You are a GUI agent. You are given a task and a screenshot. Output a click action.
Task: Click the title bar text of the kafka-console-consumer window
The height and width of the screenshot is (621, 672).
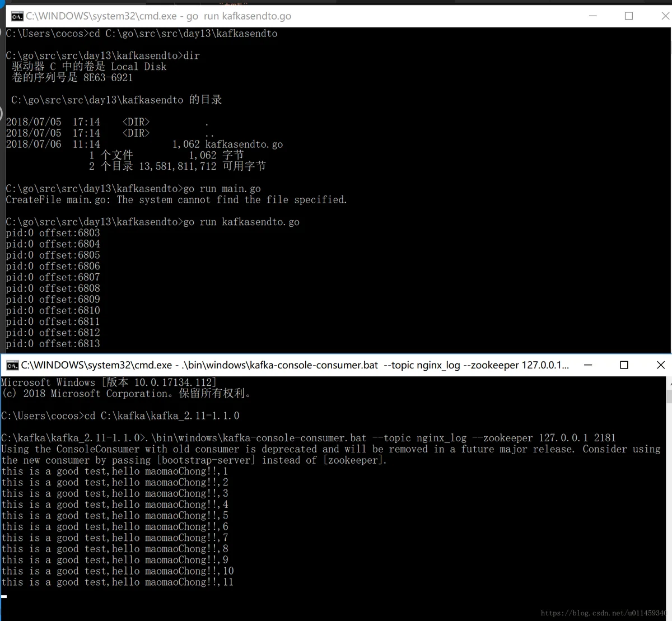tap(295, 365)
